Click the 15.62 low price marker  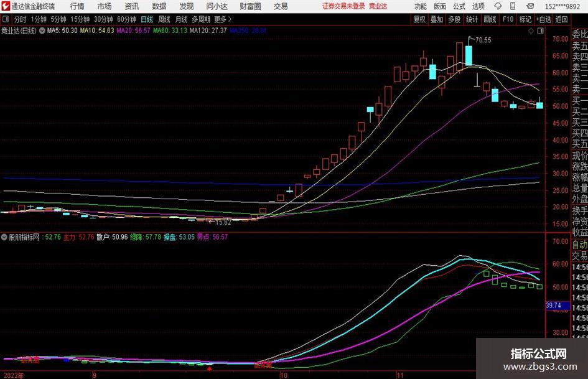click(223, 223)
